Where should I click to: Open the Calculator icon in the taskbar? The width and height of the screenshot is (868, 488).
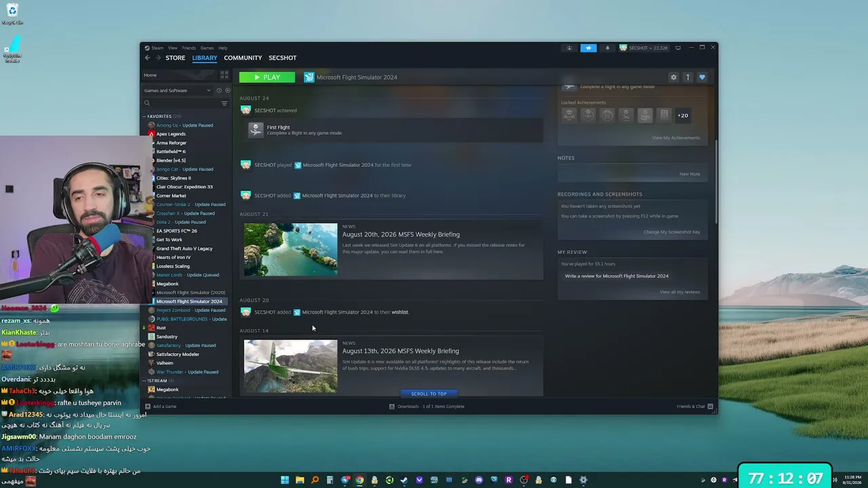pos(330,481)
